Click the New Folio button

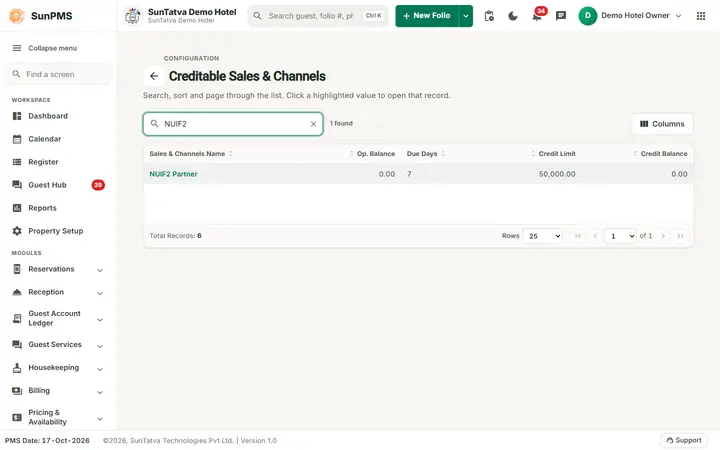(x=427, y=16)
